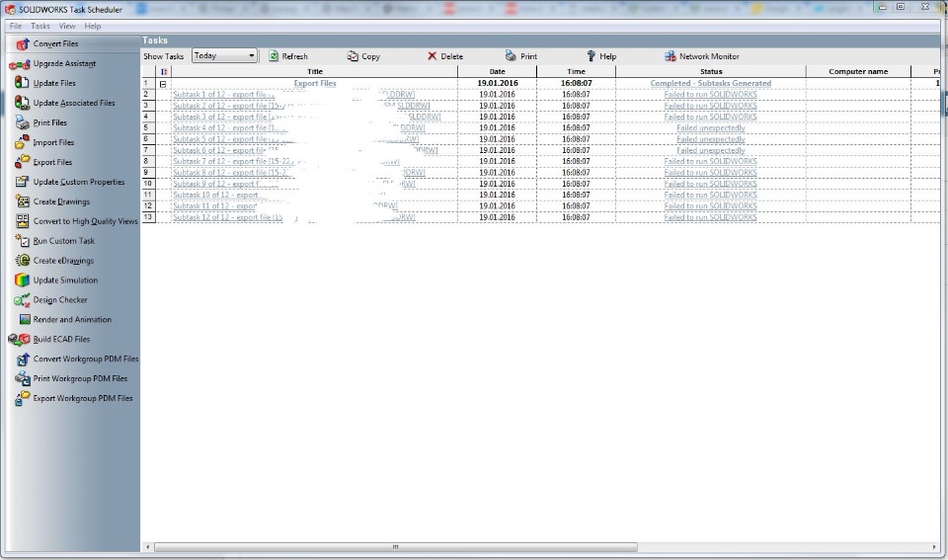Open the View menu
948x560 pixels.
click(67, 26)
